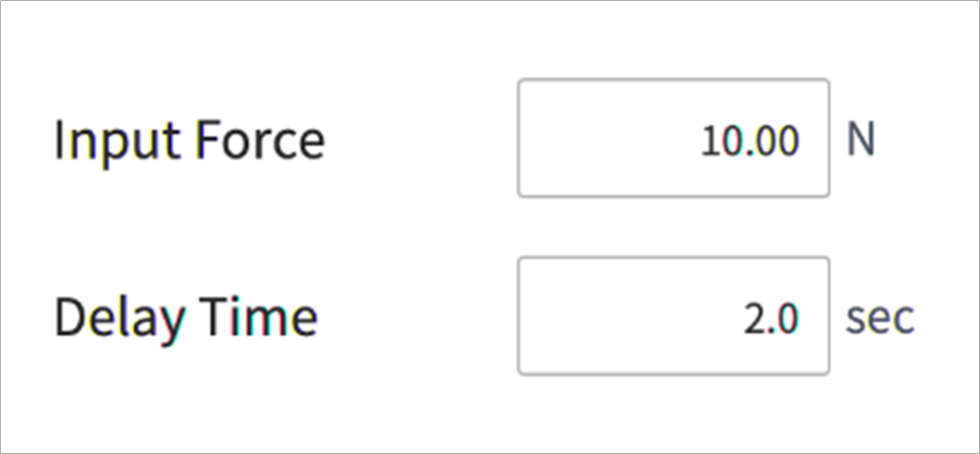Click the Input Force value field
980x454 pixels.
673,138
